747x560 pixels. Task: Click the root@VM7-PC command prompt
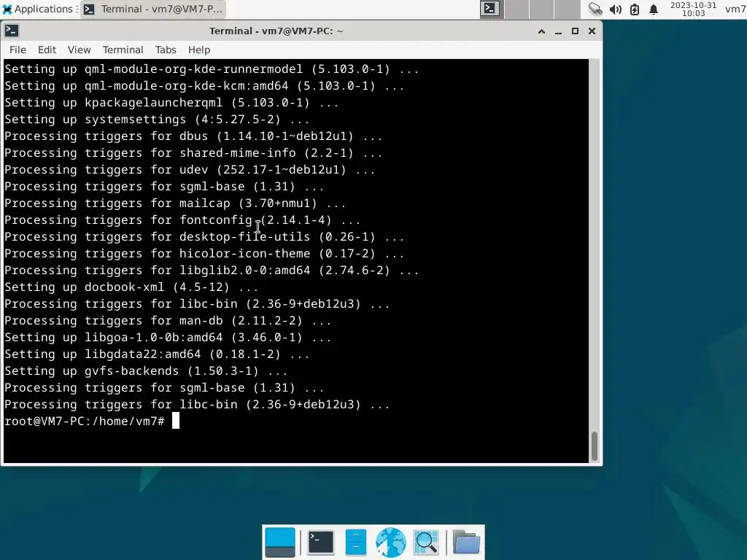click(x=85, y=421)
